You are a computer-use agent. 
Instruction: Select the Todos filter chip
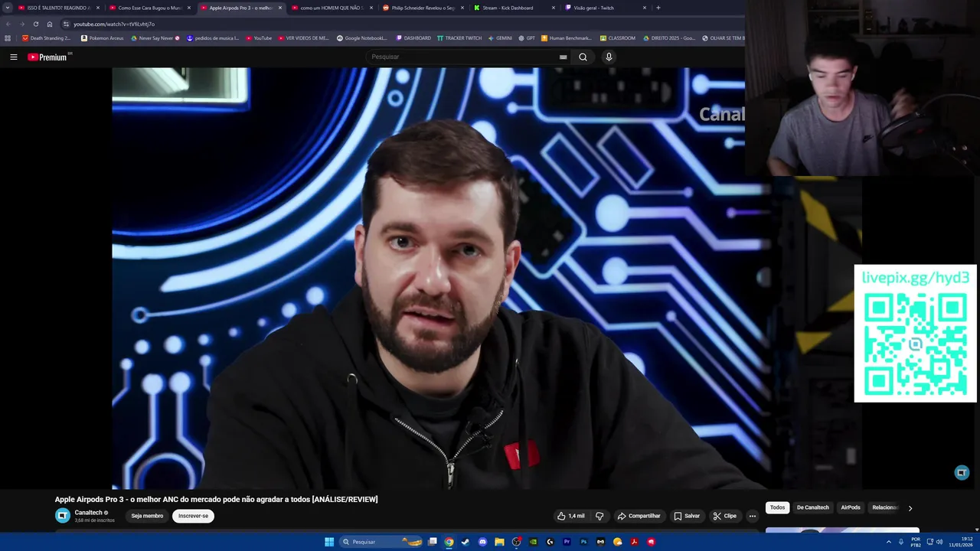(777, 507)
